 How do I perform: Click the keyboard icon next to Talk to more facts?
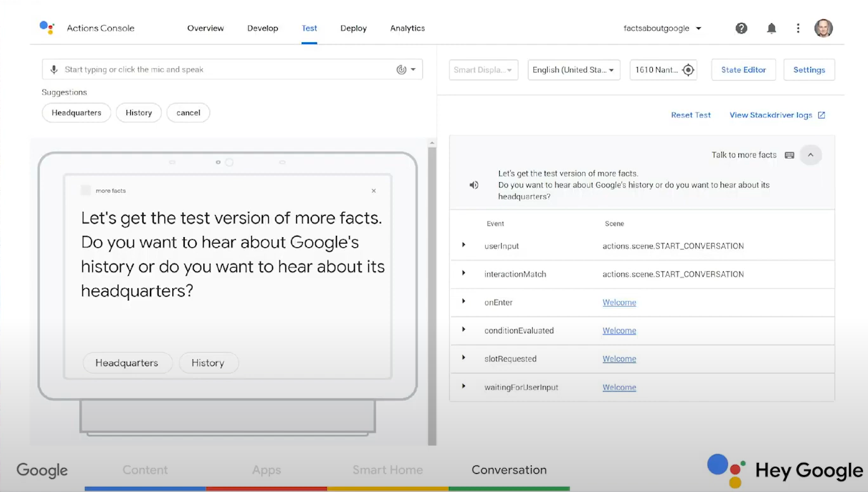(790, 155)
